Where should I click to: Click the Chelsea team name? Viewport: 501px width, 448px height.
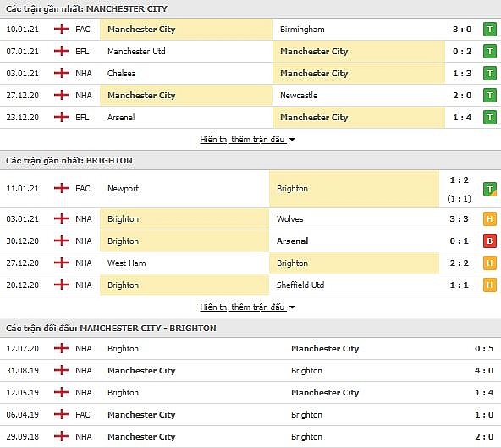[121, 73]
